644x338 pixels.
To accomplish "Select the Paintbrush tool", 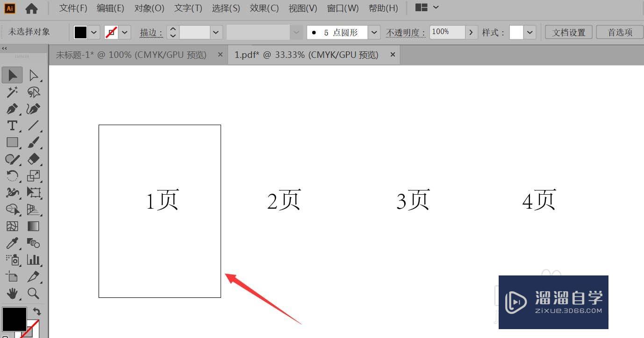I will click(34, 142).
